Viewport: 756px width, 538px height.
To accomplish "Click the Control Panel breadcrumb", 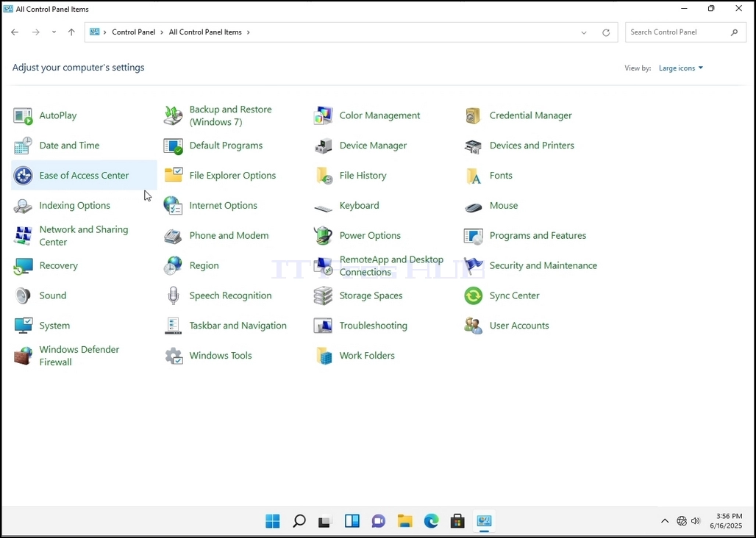I will 134,32.
